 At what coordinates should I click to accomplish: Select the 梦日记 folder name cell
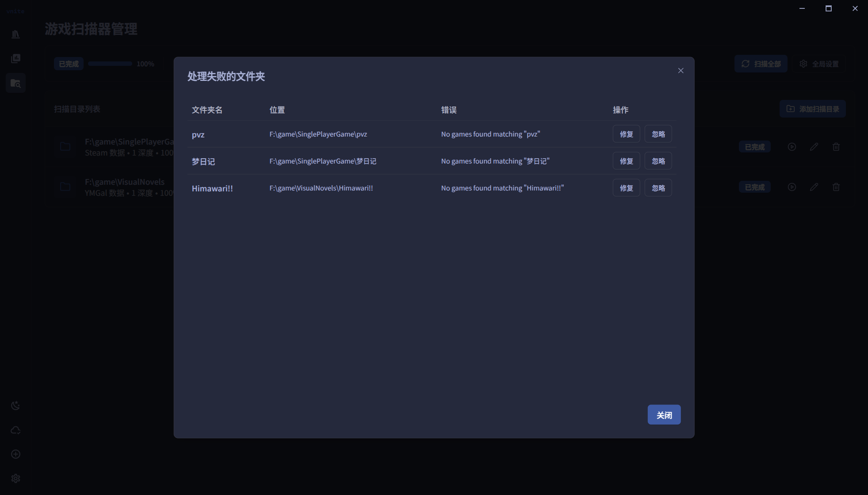(203, 161)
